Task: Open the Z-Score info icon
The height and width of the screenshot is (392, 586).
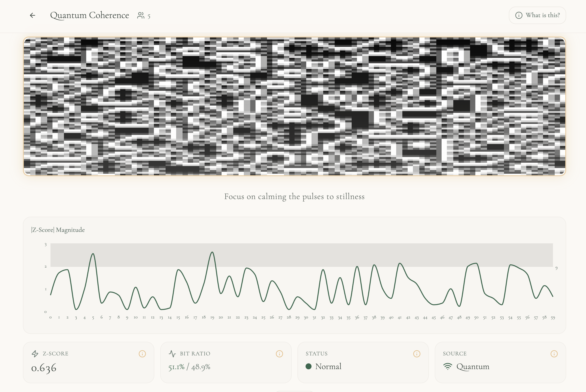Action: (x=142, y=354)
